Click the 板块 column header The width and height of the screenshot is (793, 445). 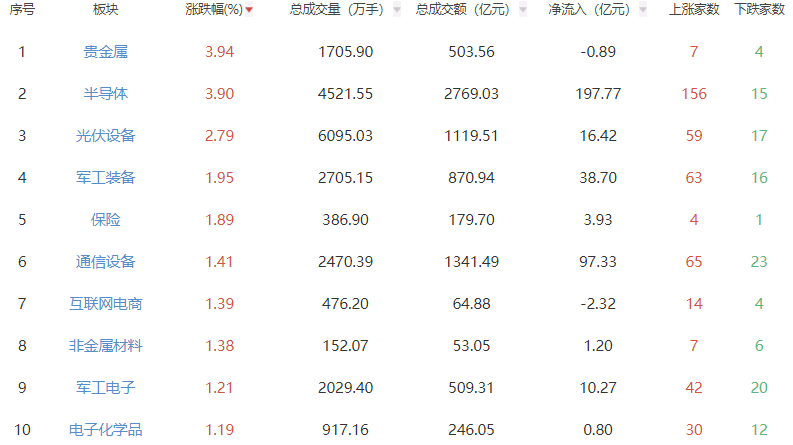point(105,10)
